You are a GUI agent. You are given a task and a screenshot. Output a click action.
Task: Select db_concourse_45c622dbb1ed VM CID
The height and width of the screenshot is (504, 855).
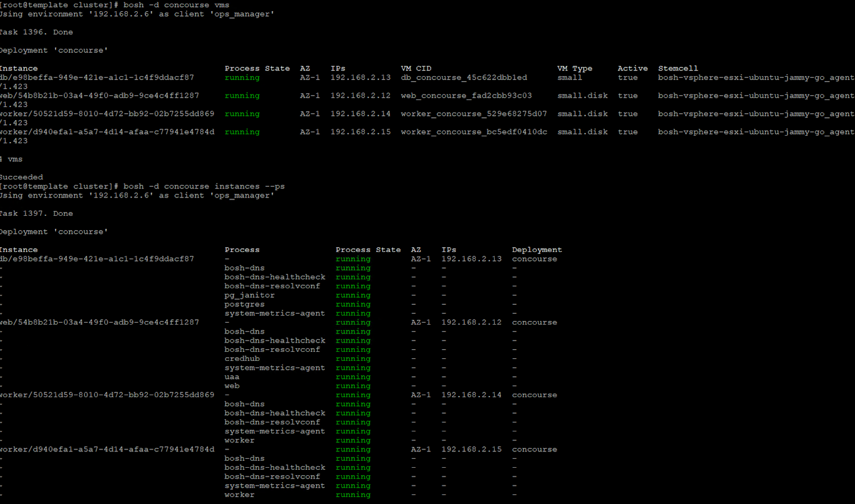[464, 77]
